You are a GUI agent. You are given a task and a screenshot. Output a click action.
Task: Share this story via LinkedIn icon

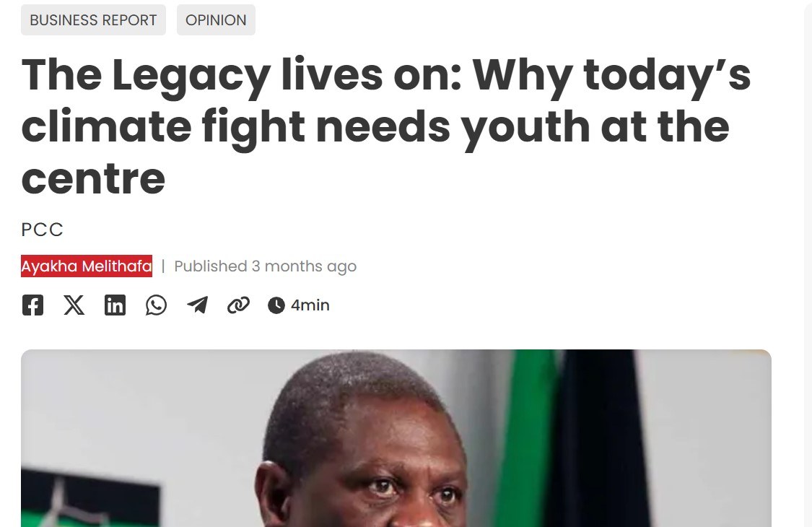115,305
